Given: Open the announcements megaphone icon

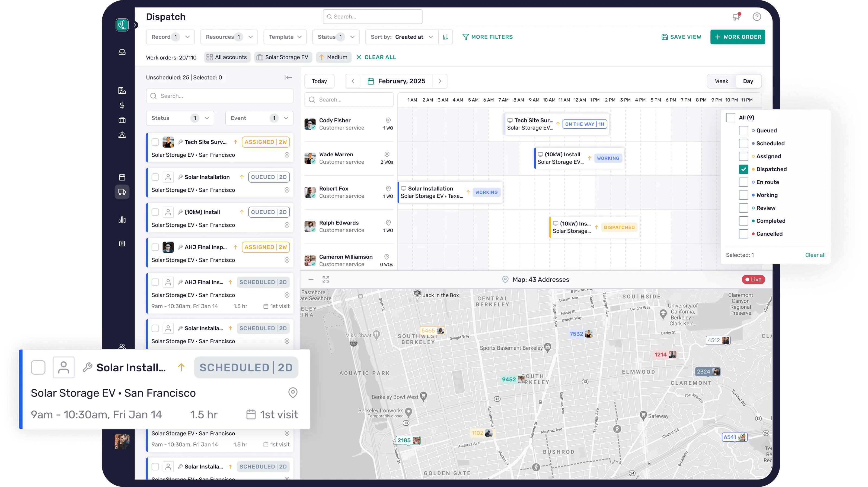Looking at the screenshot, I should click(737, 17).
